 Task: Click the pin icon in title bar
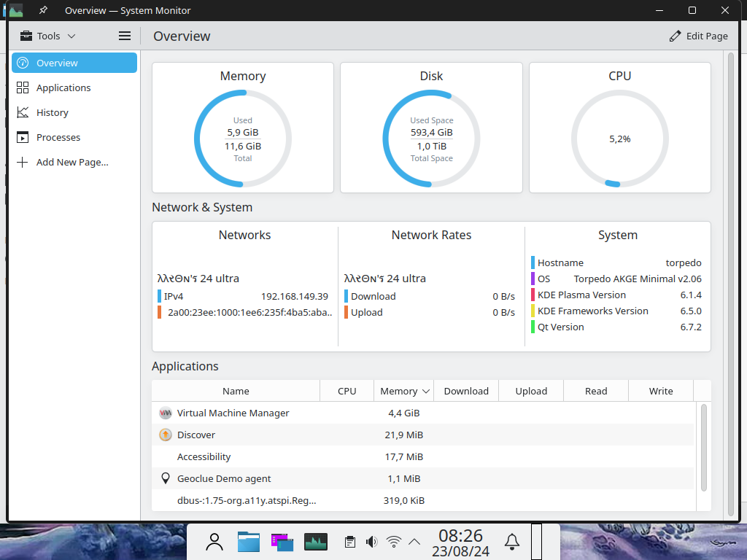click(x=43, y=10)
